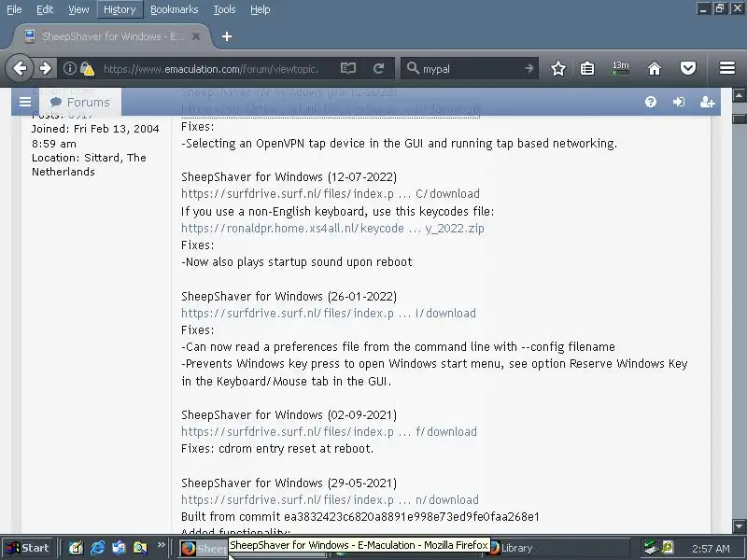Viewport: 747px width, 560px height.
Task: Toggle Reader View icon in address bar
Action: pos(348,68)
